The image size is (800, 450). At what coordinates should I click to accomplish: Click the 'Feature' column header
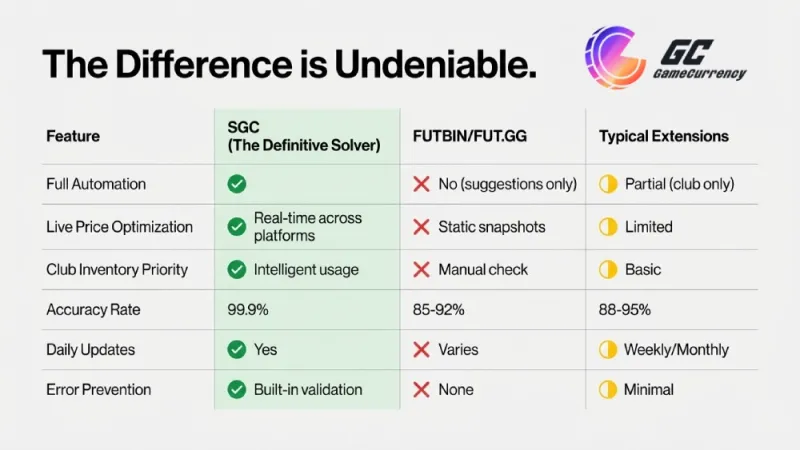click(73, 136)
